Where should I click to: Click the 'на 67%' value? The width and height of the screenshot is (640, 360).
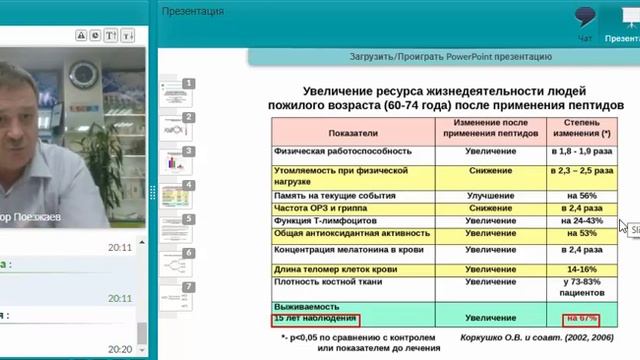[582, 318]
